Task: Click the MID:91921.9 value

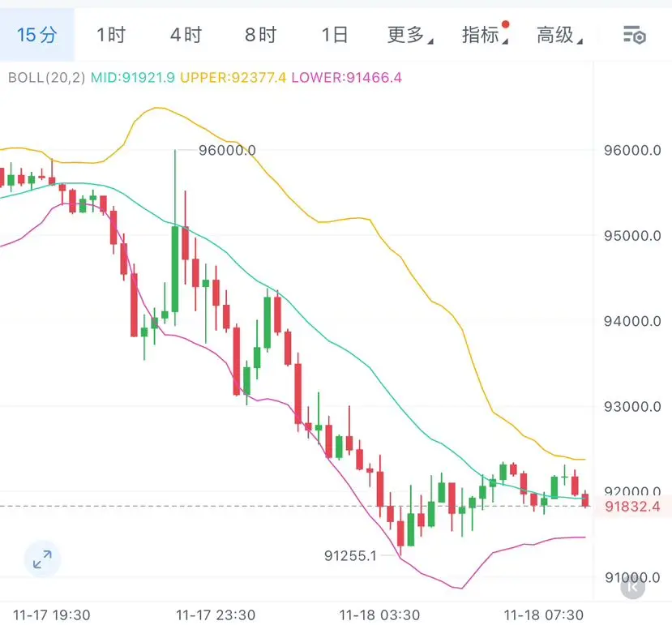Action: (x=133, y=78)
